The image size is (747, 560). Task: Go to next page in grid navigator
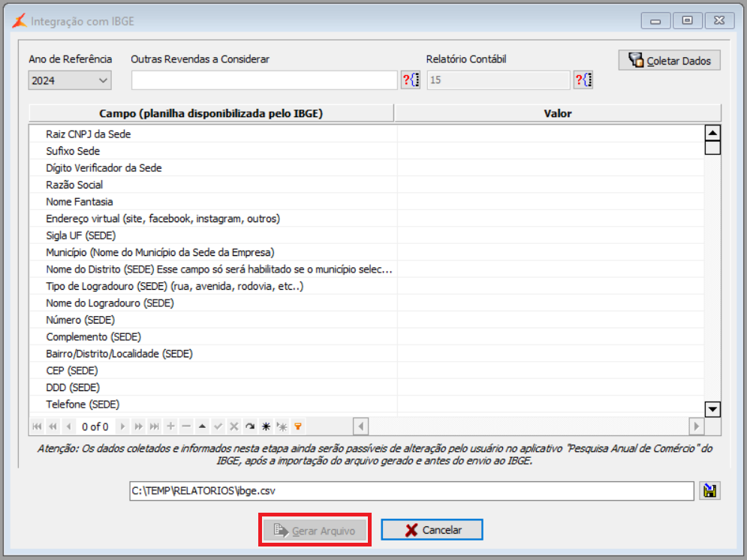(138, 426)
